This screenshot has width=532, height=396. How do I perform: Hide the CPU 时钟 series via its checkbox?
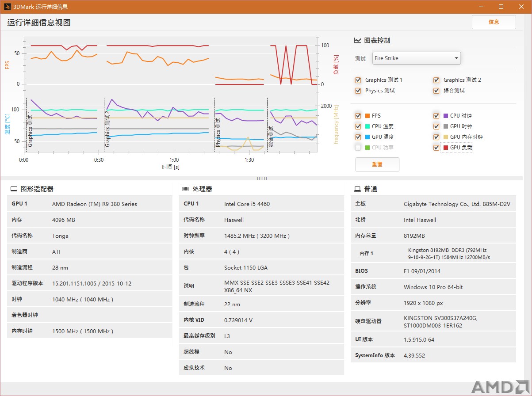click(x=436, y=116)
